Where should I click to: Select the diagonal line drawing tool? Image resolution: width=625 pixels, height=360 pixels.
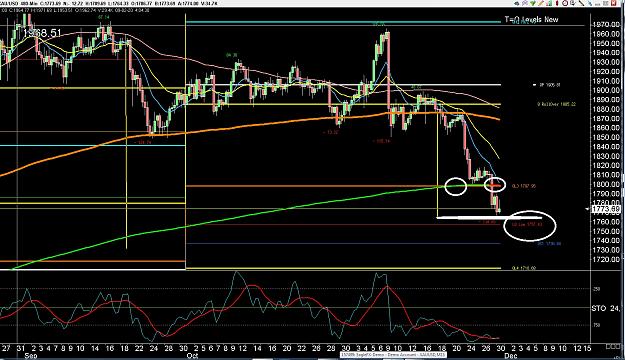(581, 3)
